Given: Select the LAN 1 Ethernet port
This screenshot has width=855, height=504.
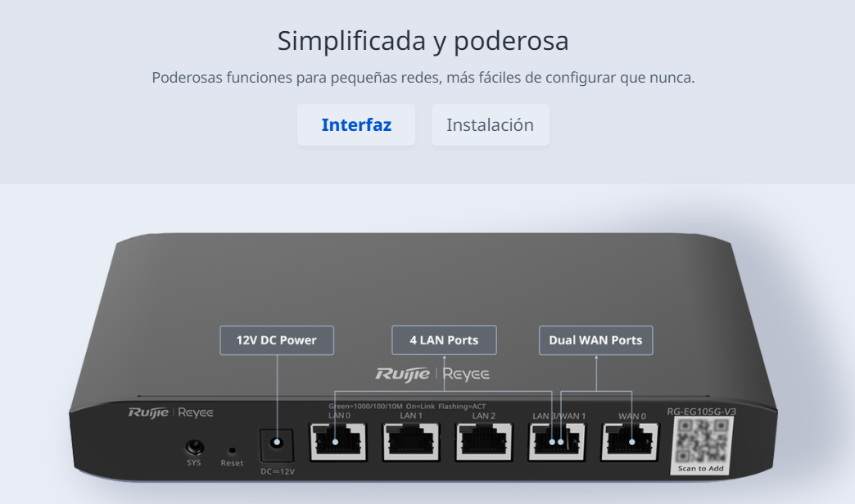Looking at the screenshot, I should 411,443.
